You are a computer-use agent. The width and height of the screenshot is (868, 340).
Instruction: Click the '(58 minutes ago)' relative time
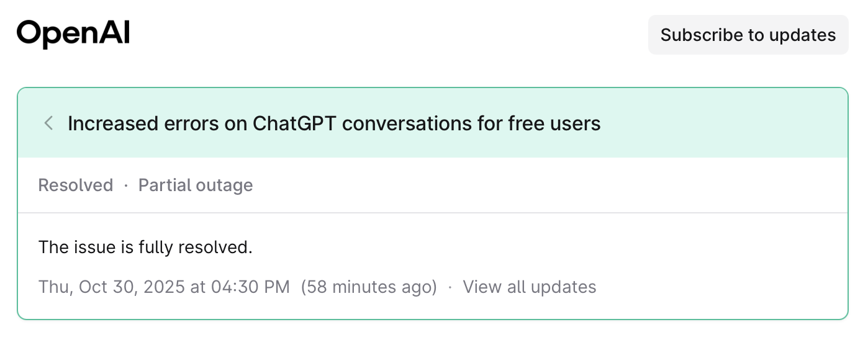pos(369,287)
